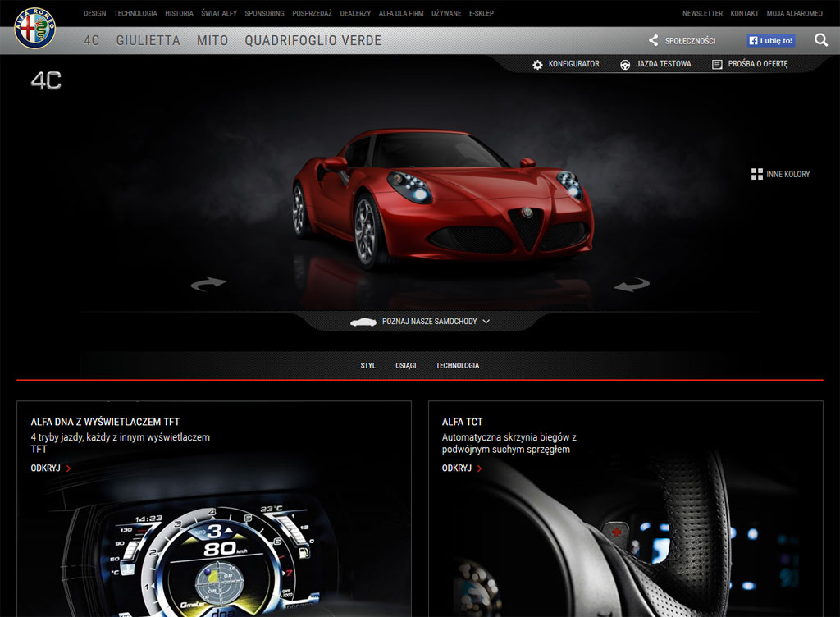This screenshot has height=617, width=840.
Task: Click the Inne kolory grid icon
Action: [x=757, y=174]
